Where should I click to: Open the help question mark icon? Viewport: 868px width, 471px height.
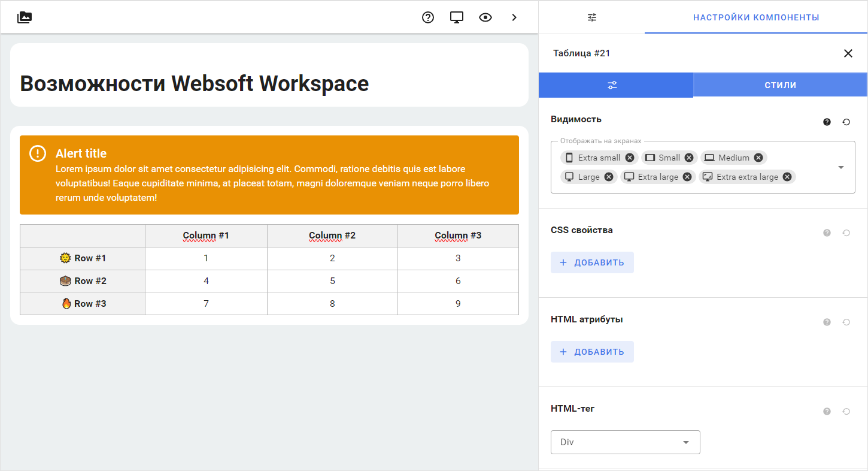click(x=427, y=17)
